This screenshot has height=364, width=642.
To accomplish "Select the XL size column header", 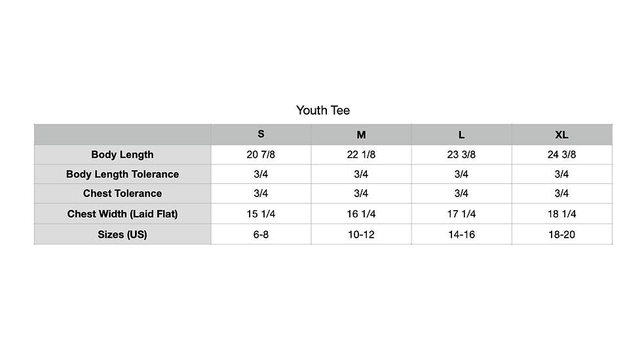I will pos(562,135).
